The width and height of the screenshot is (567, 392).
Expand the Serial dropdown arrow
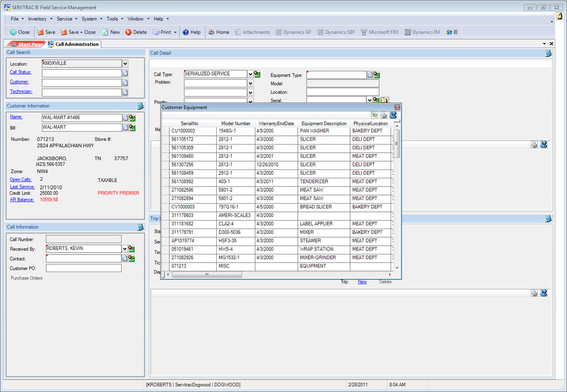pos(370,100)
